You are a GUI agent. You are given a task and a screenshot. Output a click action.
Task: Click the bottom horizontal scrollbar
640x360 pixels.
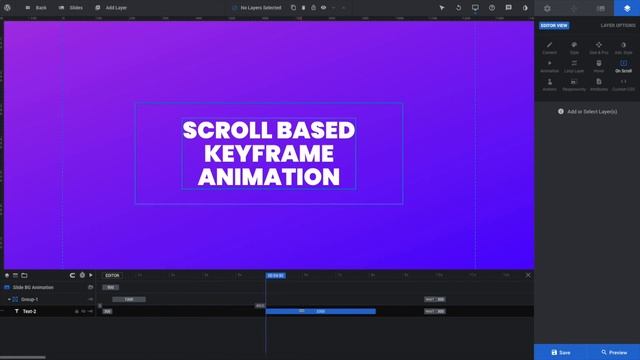click(23, 358)
